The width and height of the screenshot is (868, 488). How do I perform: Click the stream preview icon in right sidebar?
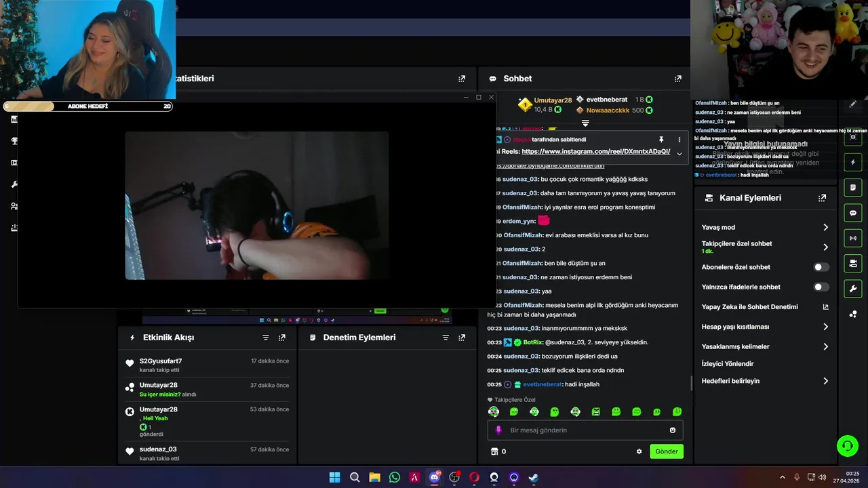(853, 138)
